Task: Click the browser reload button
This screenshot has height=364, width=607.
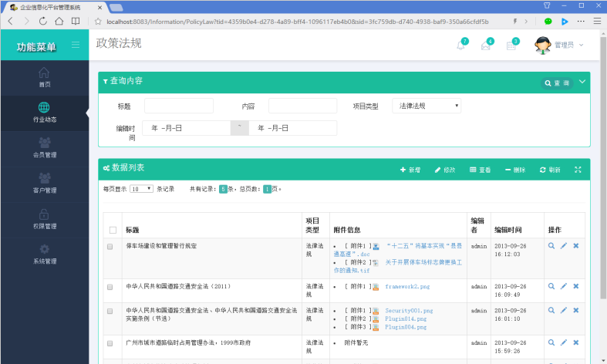Action: click(x=43, y=22)
